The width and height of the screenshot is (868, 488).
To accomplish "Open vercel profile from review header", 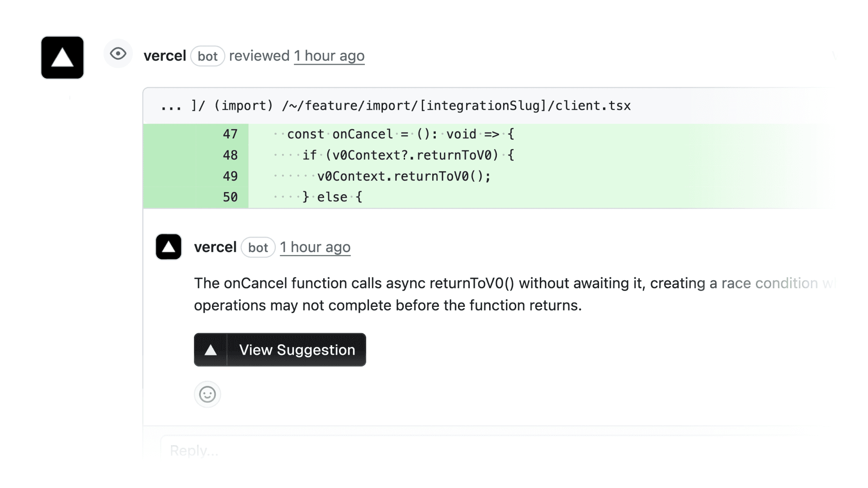I will [x=165, y=56].
